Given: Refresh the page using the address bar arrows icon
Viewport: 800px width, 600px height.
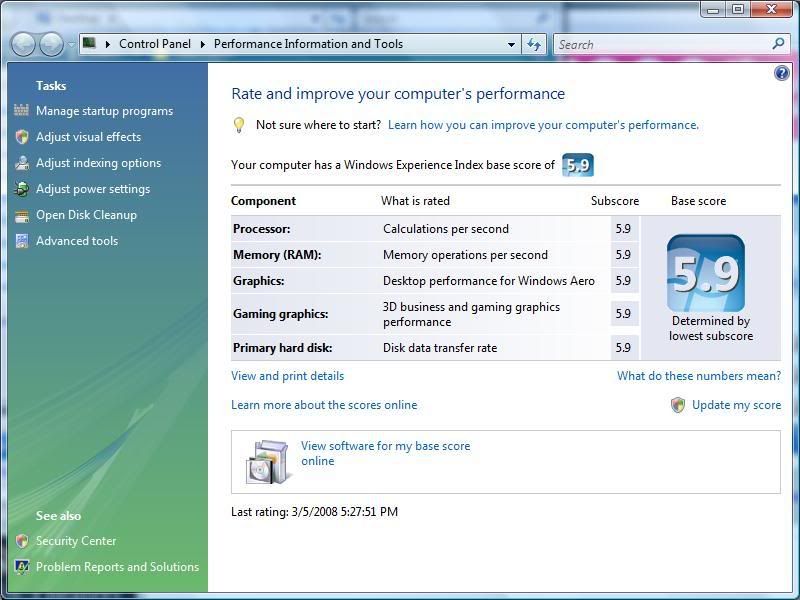Looking at the screenshot, I should coord(534,44).
